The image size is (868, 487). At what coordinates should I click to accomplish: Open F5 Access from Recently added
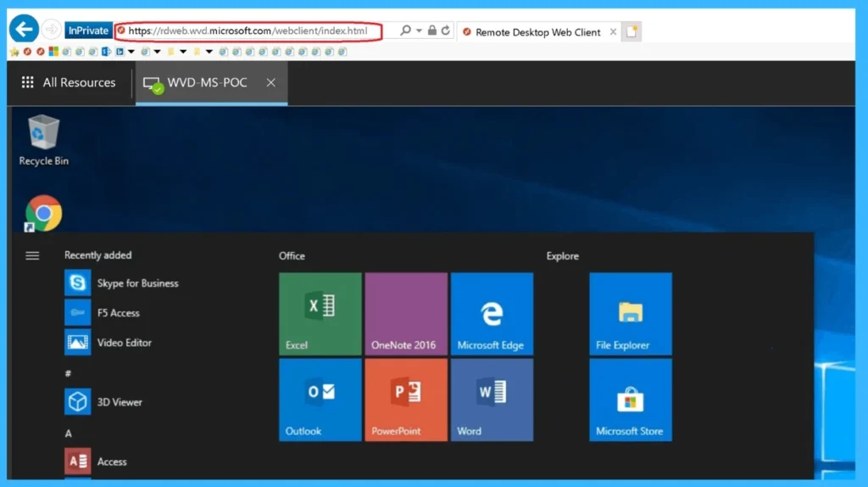(103, 313)
